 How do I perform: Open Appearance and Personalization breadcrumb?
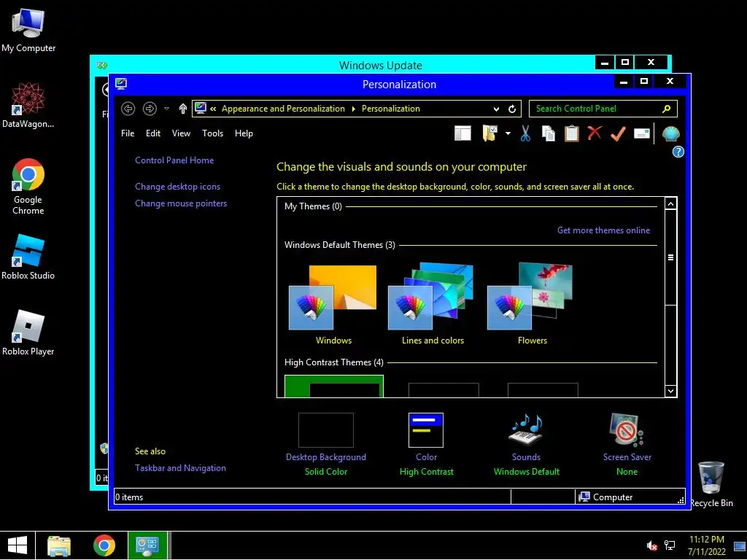pos(283,109)
